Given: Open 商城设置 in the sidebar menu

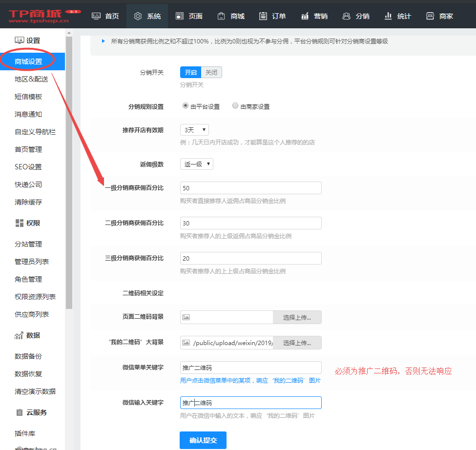Looking at the screenshot, I should point(29,61).
